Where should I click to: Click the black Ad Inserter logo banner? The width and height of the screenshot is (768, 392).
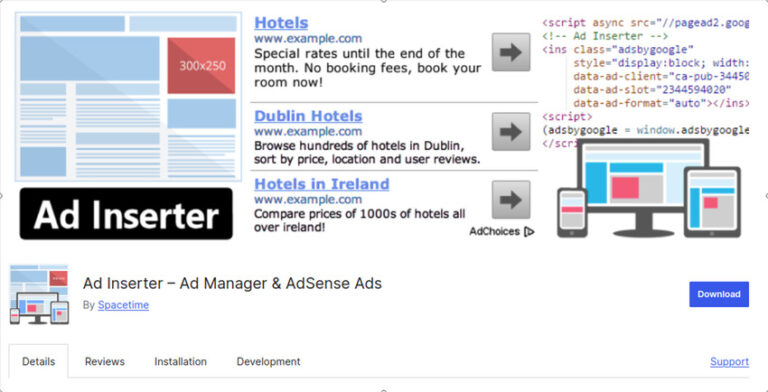coord(126,214)
